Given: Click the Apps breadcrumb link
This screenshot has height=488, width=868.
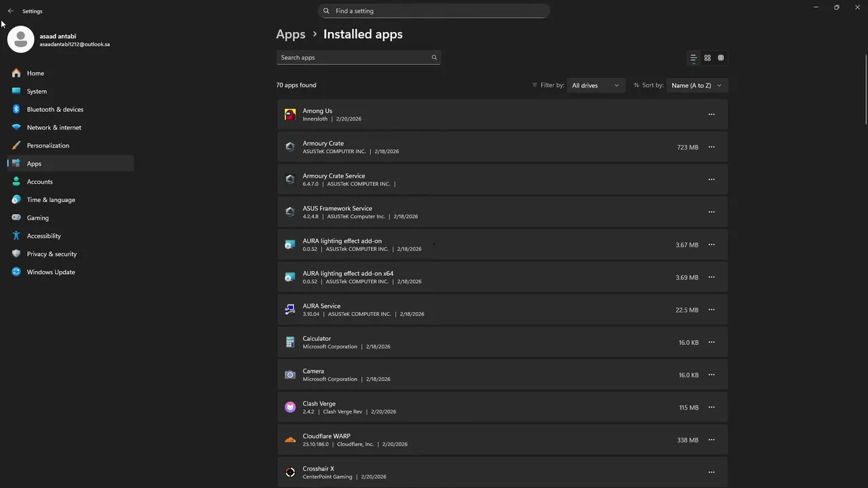Looking at the screenshot, I should click(x=290, y=34).
